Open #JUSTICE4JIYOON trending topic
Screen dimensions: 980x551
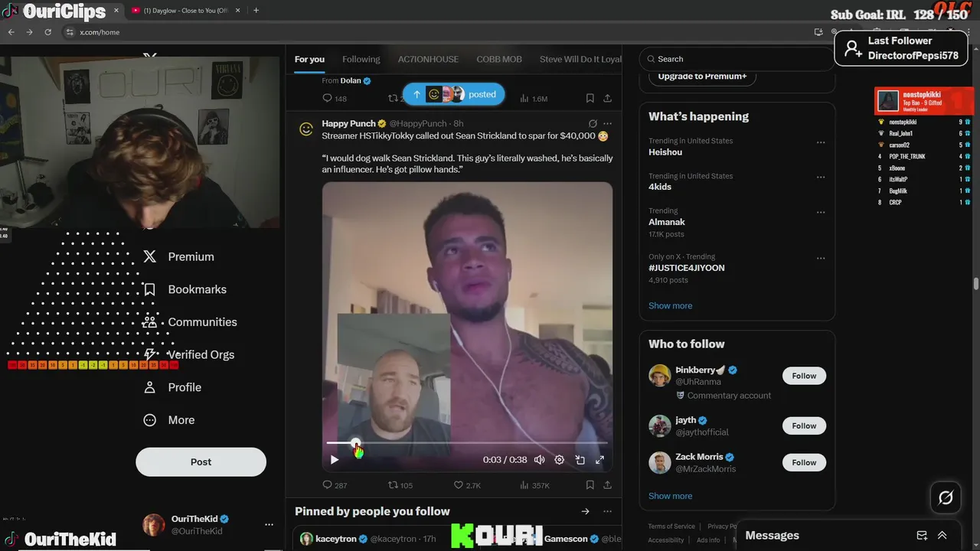687,268
